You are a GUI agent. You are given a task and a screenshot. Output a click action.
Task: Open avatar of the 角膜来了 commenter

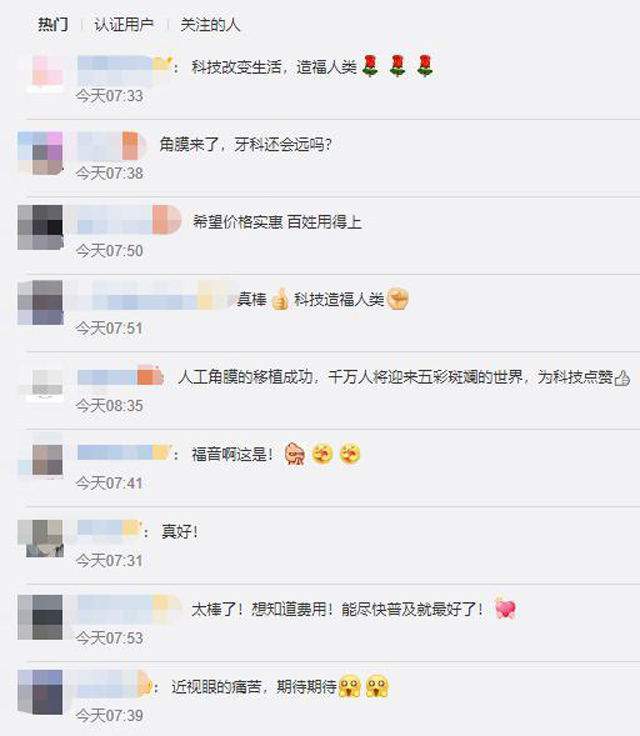(x=40, y=153)
